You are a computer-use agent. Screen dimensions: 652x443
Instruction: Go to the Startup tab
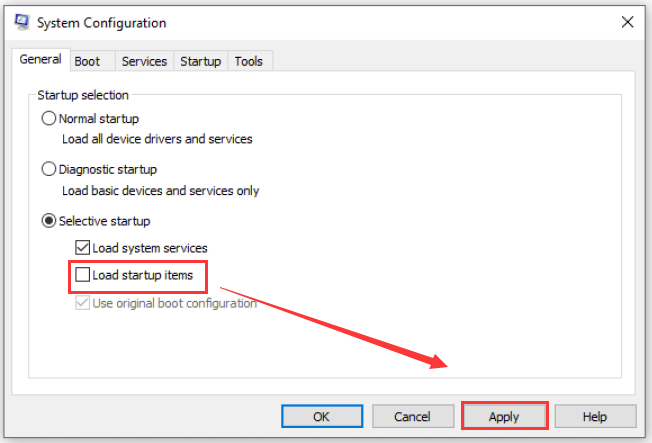click(x=200, y=62)
